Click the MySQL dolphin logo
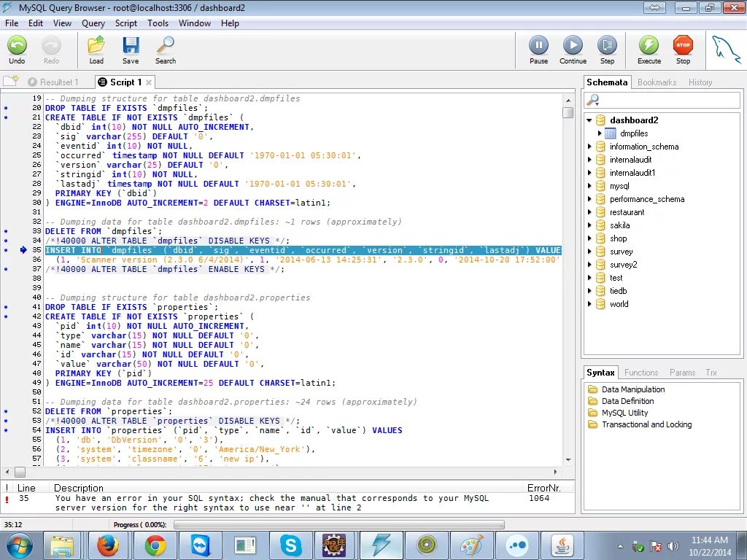This screenshot has width=747, height=560. (726, 50)
